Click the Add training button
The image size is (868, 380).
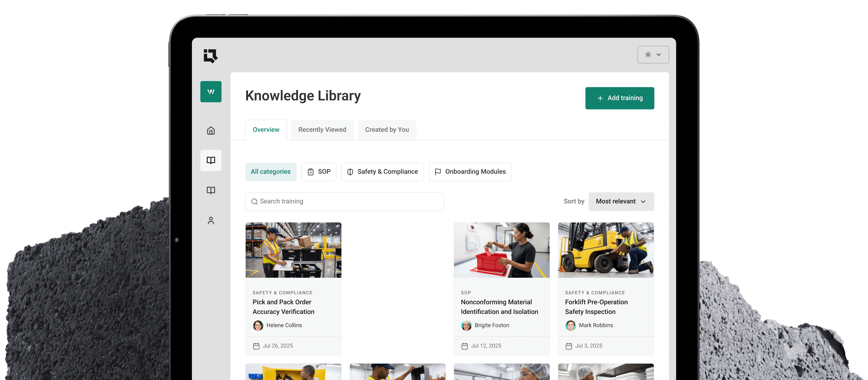(x=620, y=98)
